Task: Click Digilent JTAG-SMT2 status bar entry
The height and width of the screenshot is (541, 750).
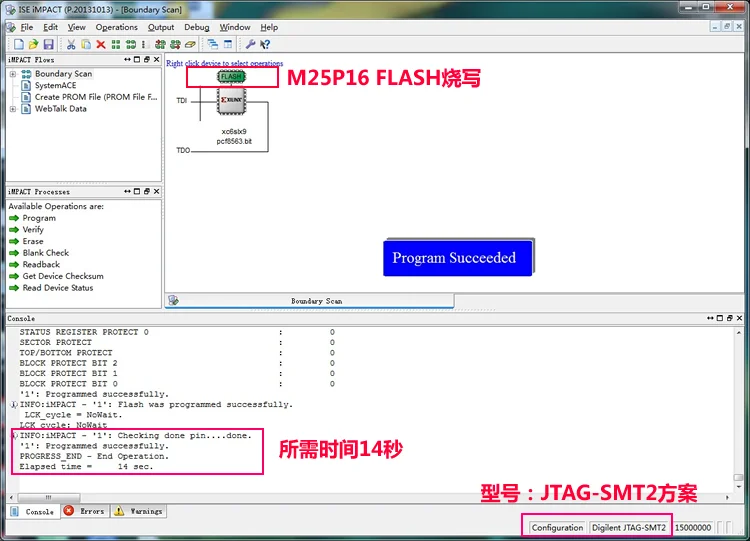Action: [629, 528]
